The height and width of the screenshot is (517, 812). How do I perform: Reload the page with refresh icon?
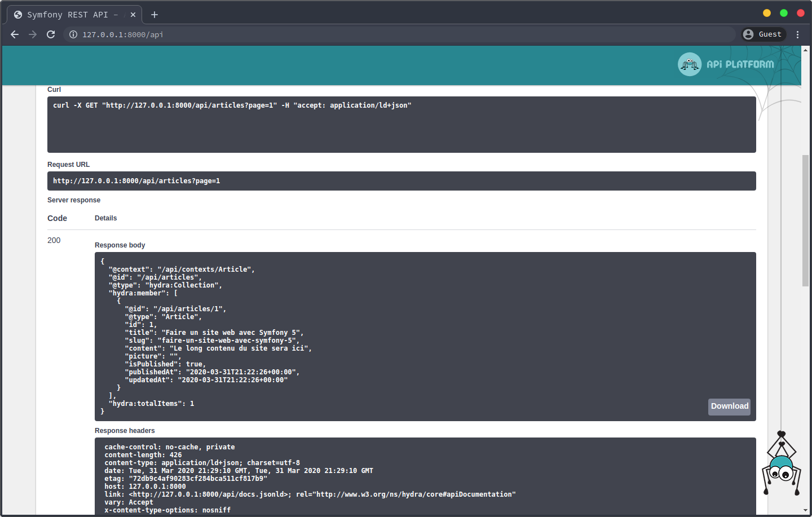coord(51,34)
